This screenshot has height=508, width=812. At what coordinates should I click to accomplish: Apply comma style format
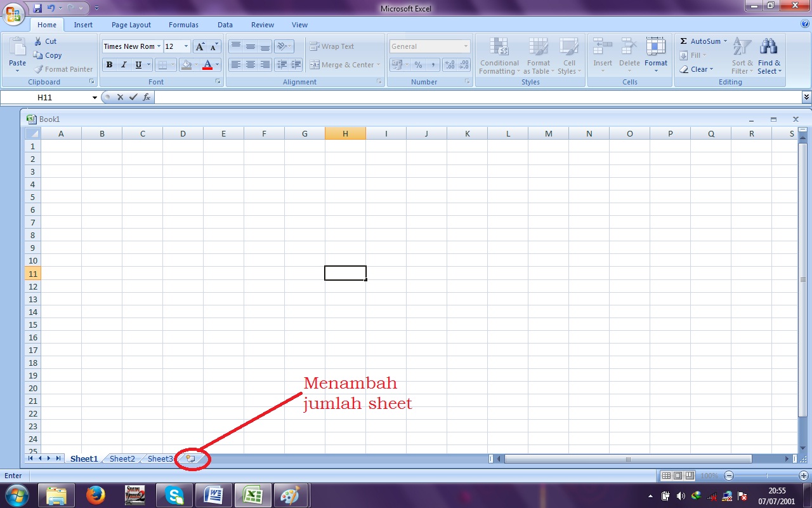433,65
